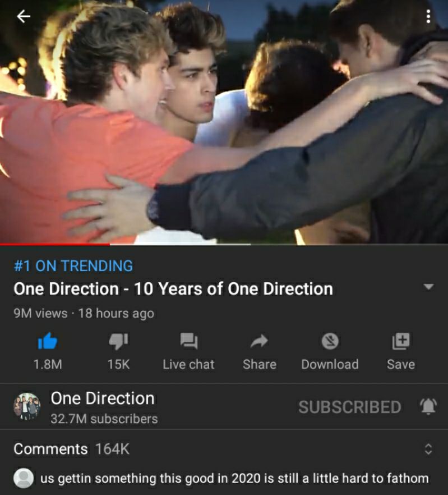Viewport: 448px width, 495px height.
Task: Tap the back arrow on the video
Action: point(24,16)
